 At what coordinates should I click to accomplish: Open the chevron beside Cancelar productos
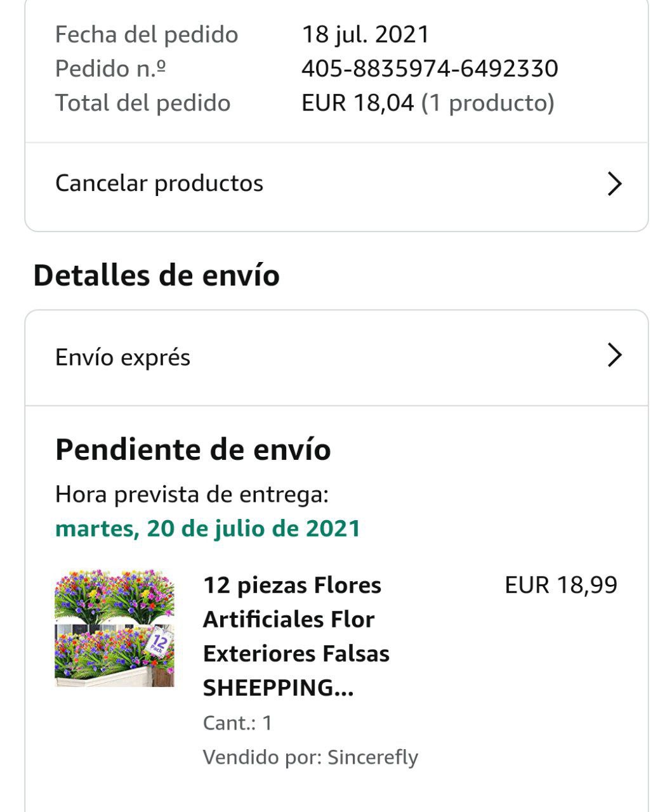pos(614,184)
